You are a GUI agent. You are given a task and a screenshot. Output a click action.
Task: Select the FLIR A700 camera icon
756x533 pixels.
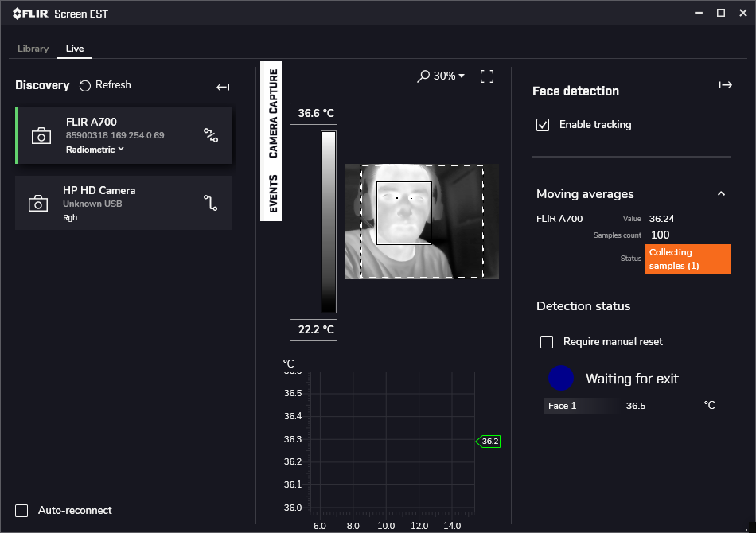click(x=41, y=135)
